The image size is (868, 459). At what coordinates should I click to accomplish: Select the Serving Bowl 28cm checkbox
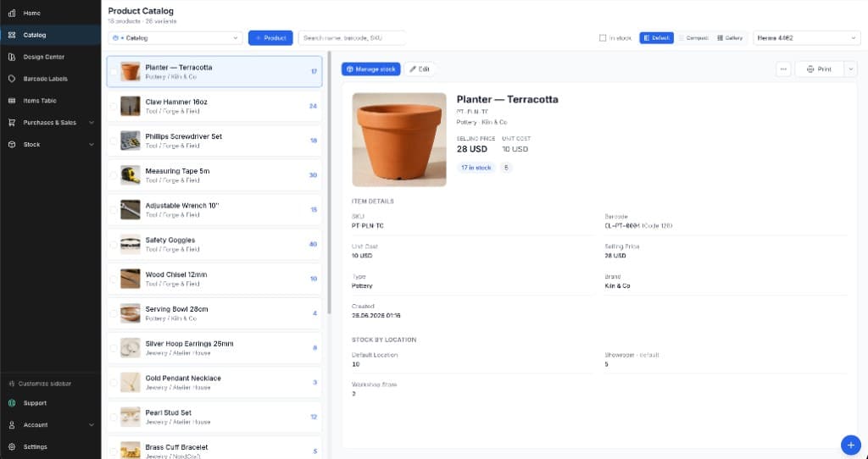coord(114,313)
